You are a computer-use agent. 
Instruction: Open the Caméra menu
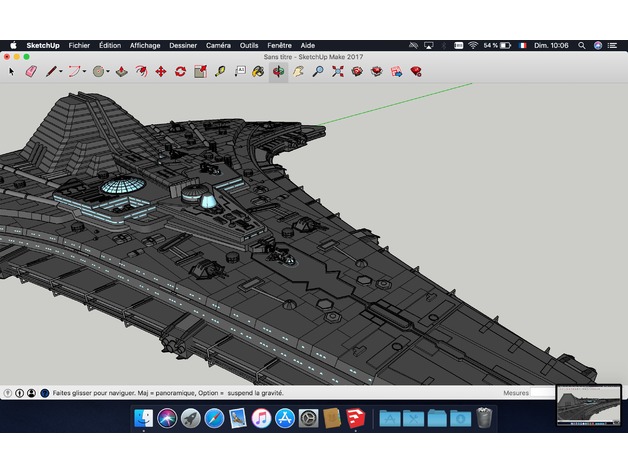point(218,45)
